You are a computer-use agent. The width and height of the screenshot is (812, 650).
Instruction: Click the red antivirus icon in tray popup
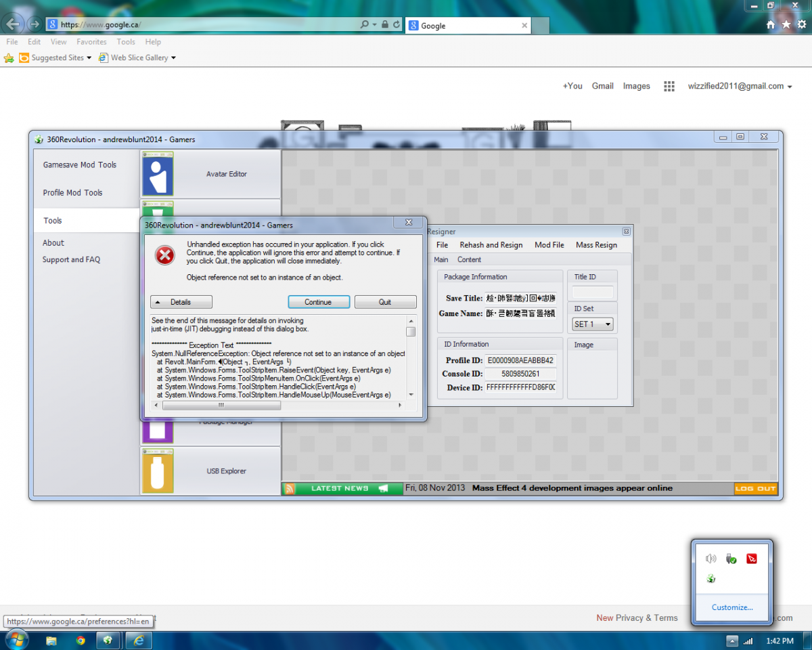(x=751, y=559)
